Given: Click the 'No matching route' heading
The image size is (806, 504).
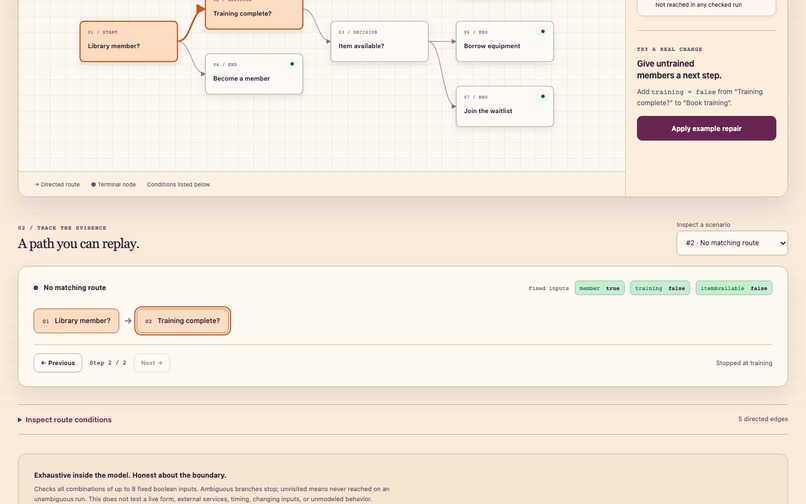Looking at the screenshot, I should [x=75, y=287].
